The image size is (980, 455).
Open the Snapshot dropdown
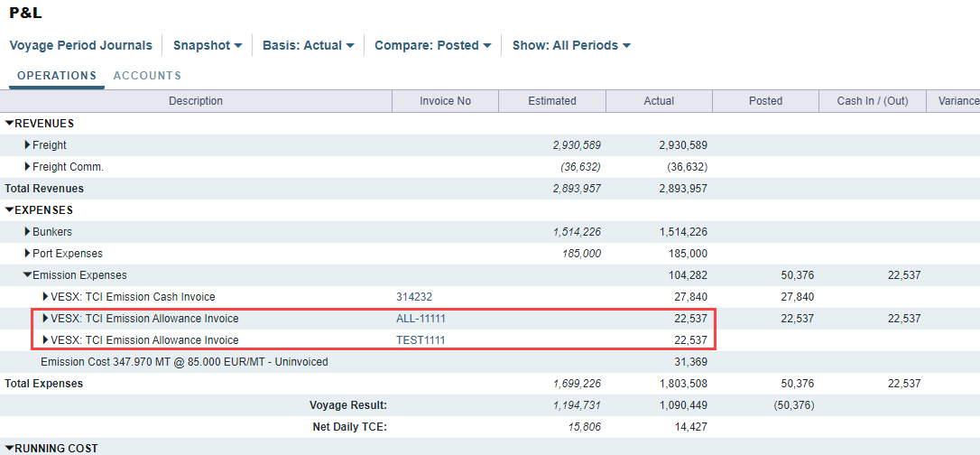point(208,45)
